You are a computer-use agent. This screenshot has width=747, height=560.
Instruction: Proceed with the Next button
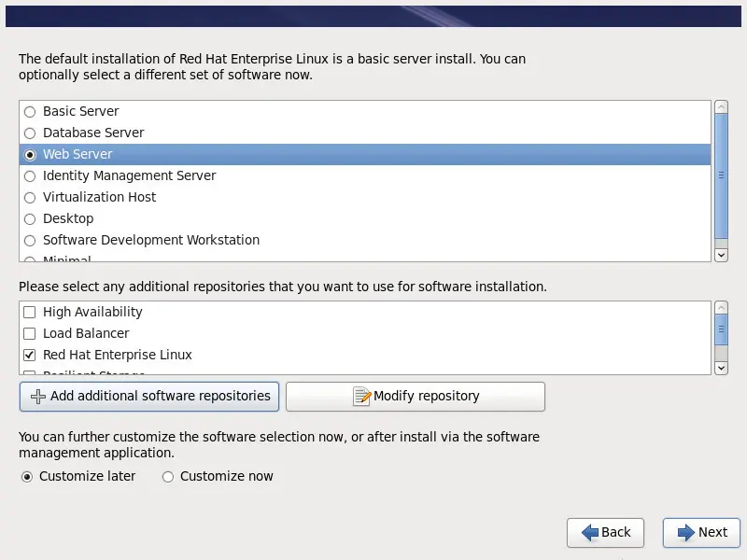pos(701,532)
